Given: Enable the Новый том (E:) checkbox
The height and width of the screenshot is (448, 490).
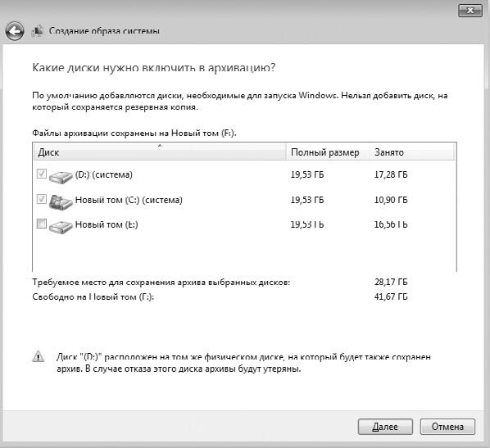Looking at the screenshot, I should tap(42, 224).
